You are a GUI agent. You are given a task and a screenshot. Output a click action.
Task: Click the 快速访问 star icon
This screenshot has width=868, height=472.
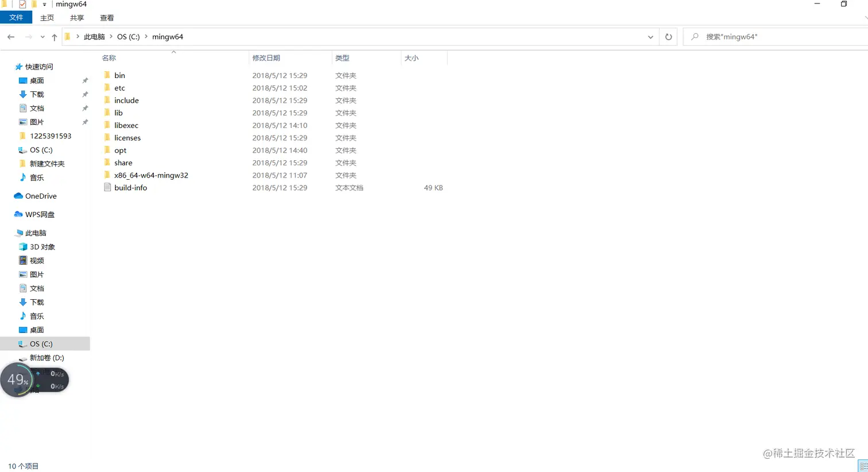(x=18, y=67)
